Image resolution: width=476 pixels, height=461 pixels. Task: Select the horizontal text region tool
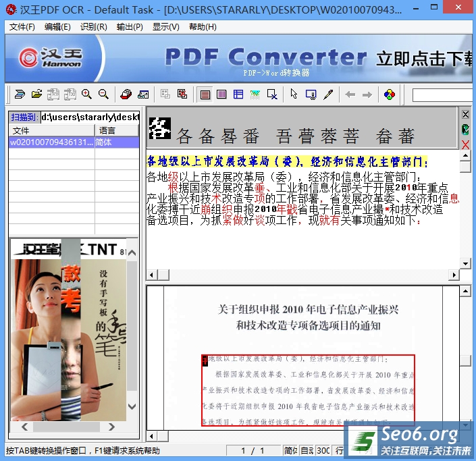point(205,94)
